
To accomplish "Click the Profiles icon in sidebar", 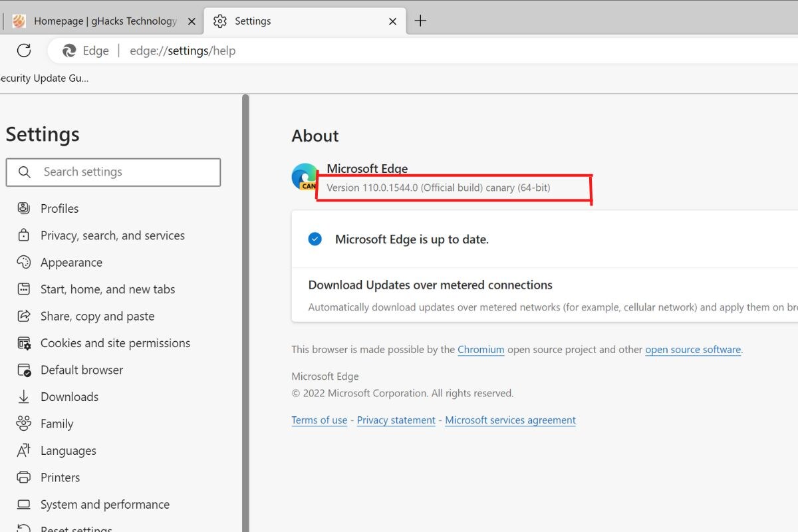I will click(x=24, y=208).
